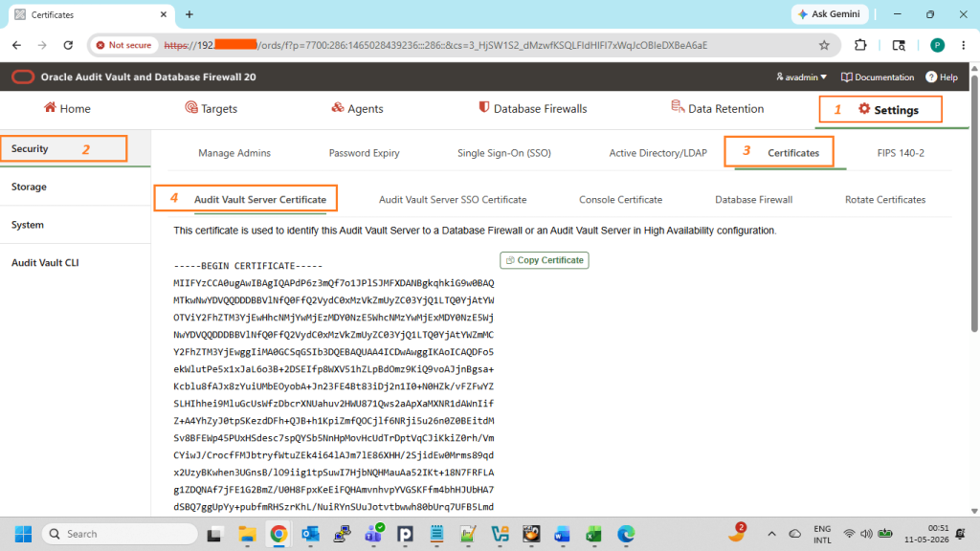Open File Explorer from taskbar
The width and height of the screenshot is (980, 551).
[x=248, y=534]
